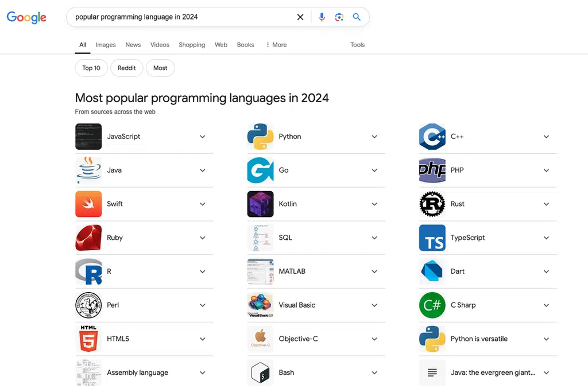Click the R language logo
588x388 pixels.
pyautogui.click(x=88, y=271)
